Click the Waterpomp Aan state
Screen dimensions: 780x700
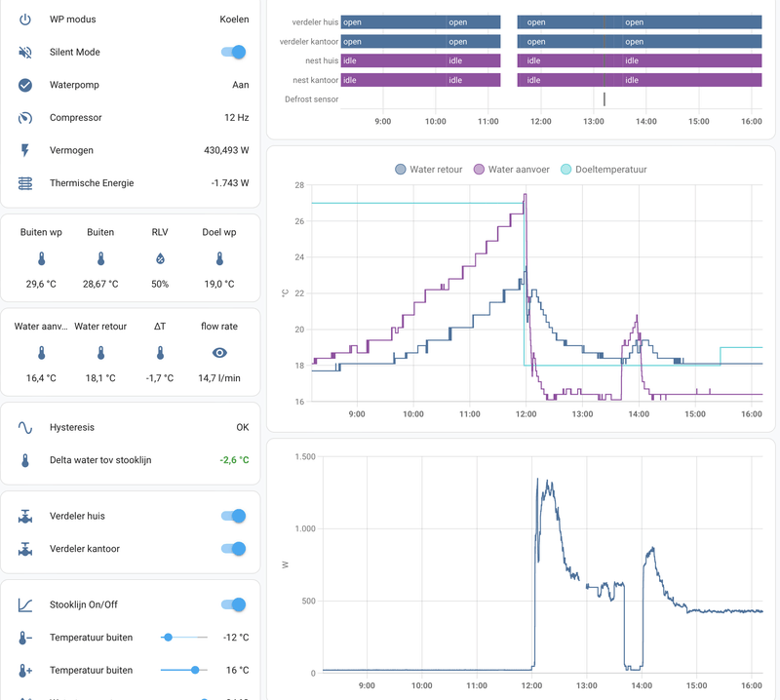(241, 85)
